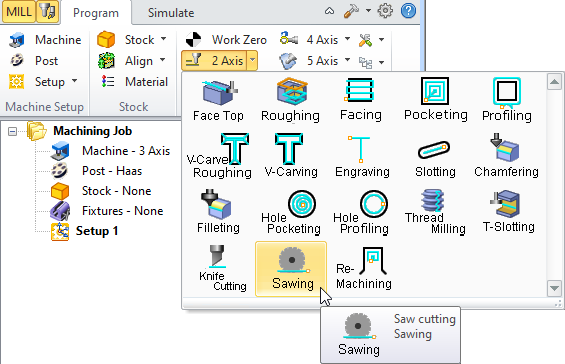Click the Machine button
Viewport: 565px width, 364px height.
pyautogui.click(x=45, y=40)
